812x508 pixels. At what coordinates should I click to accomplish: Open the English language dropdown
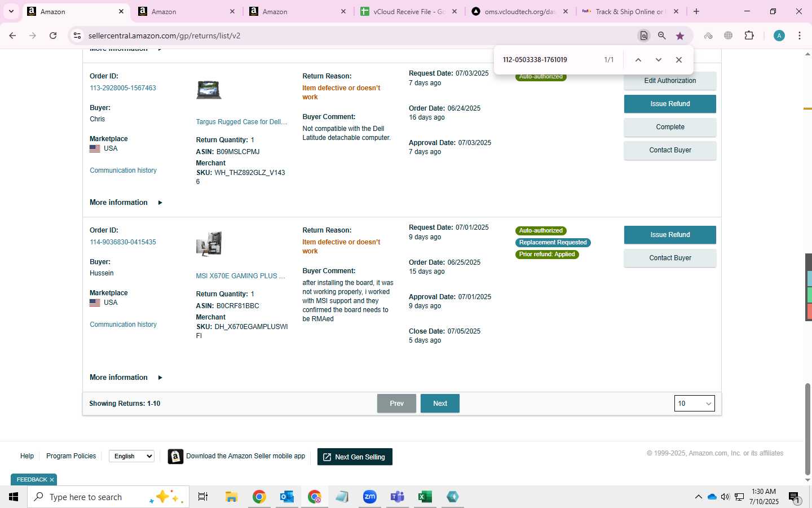131,456
